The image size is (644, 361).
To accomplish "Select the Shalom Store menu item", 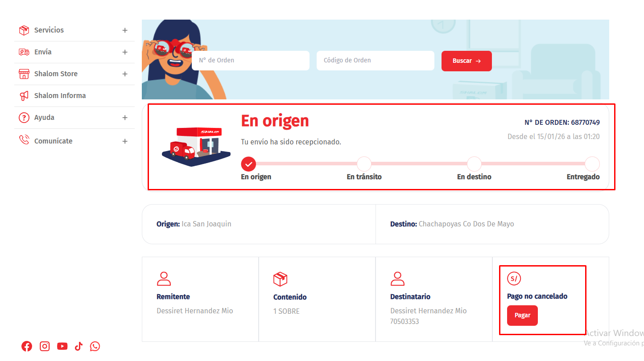I will tap(56, 74).
